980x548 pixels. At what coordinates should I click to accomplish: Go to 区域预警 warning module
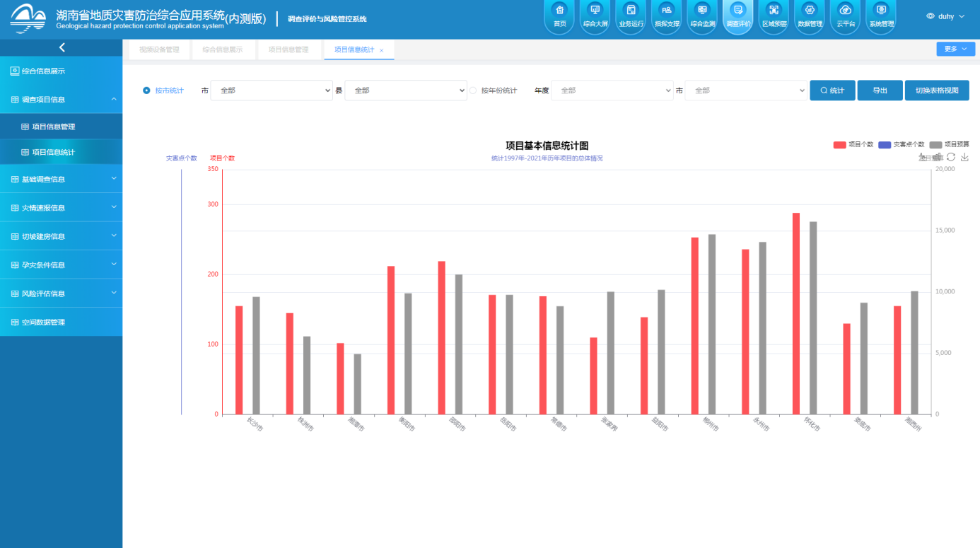tap(774, 16)
